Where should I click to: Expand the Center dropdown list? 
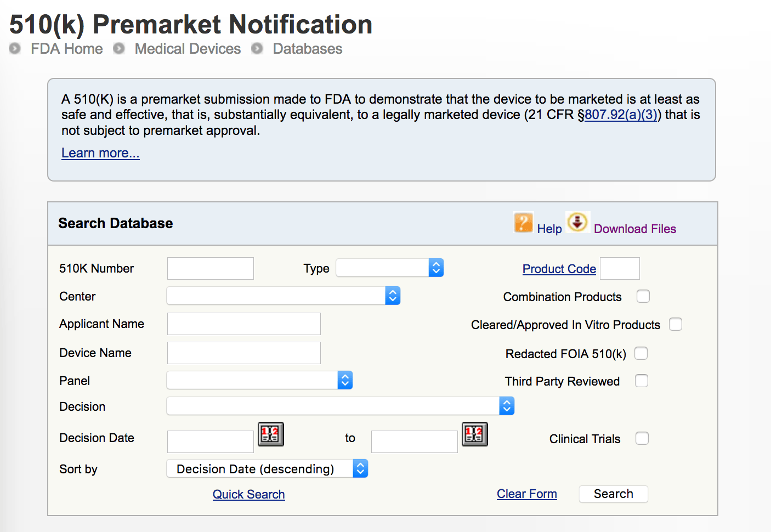click(x=284, y=296)
